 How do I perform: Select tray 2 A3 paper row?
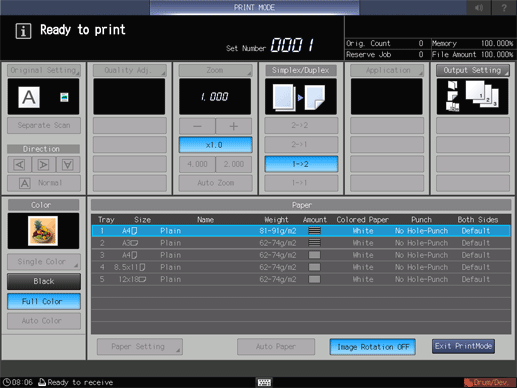click(301, 243)
